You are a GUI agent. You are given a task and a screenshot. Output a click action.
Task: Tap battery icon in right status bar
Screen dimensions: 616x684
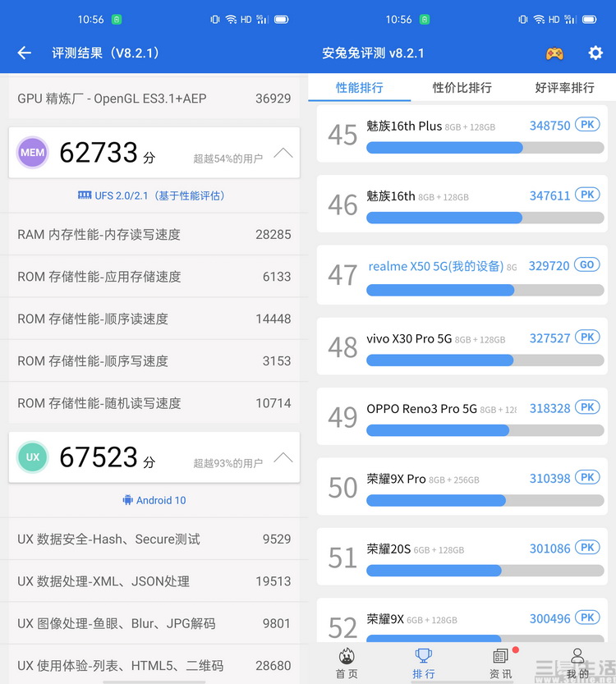click(590, 19)
